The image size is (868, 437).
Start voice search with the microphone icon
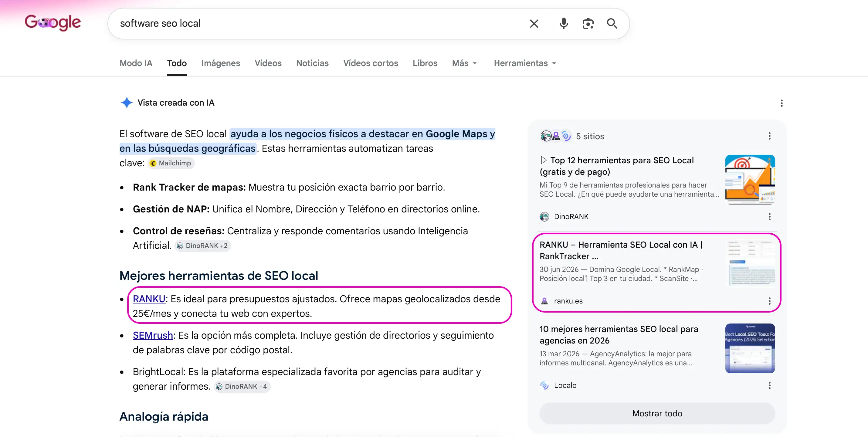[564, 24]
